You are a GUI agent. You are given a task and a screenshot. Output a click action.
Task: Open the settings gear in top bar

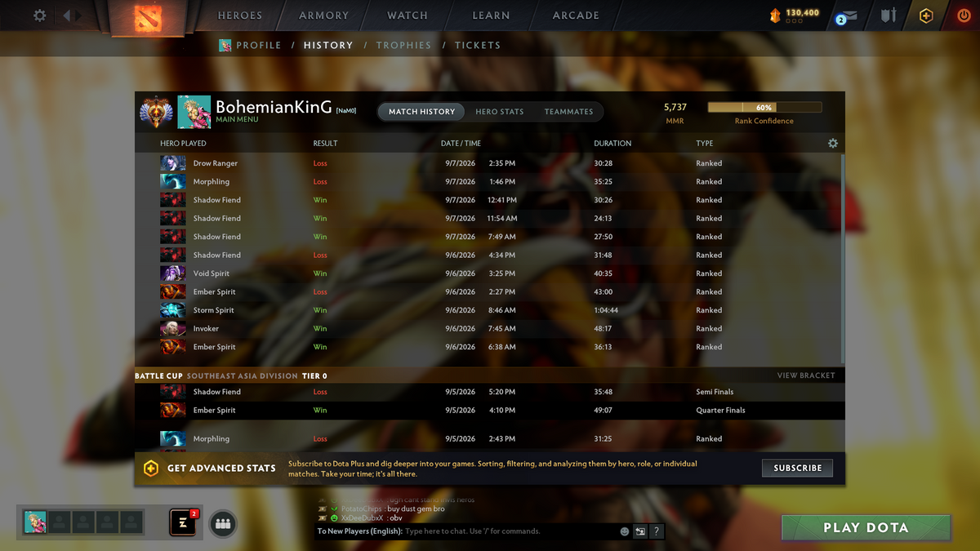(x=39, y=16)
